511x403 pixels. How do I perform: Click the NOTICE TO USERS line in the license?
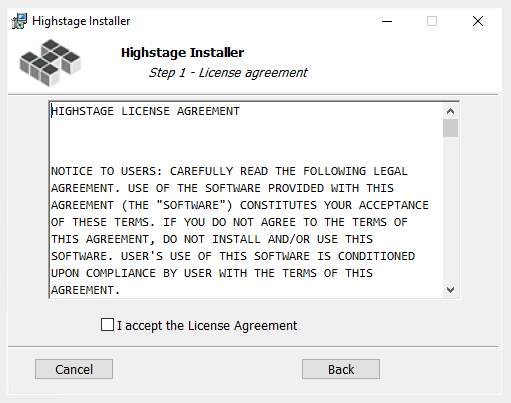click(x=229, y=171)
